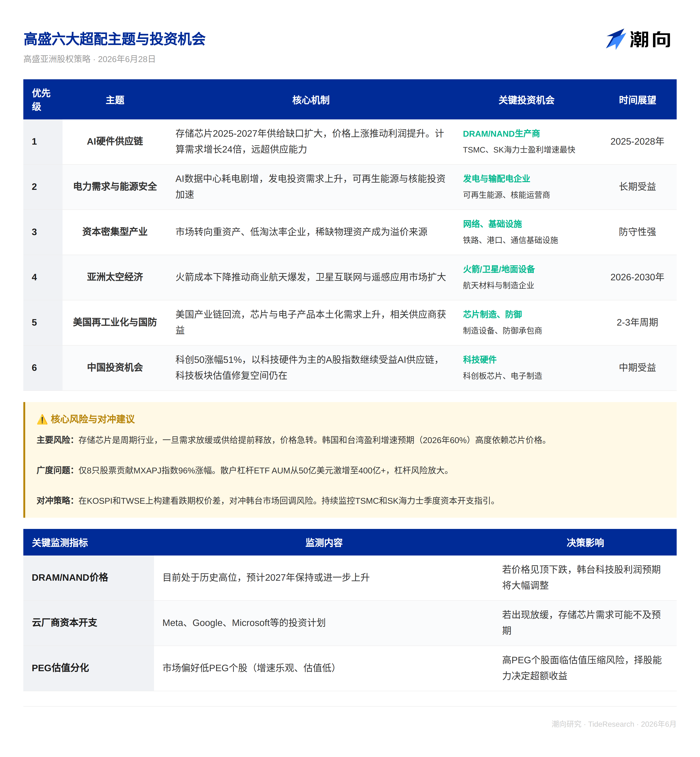The width and height of the screenshot is (700, 757).
Task: Click the 监测内容 column header
Action: (324, 543)
